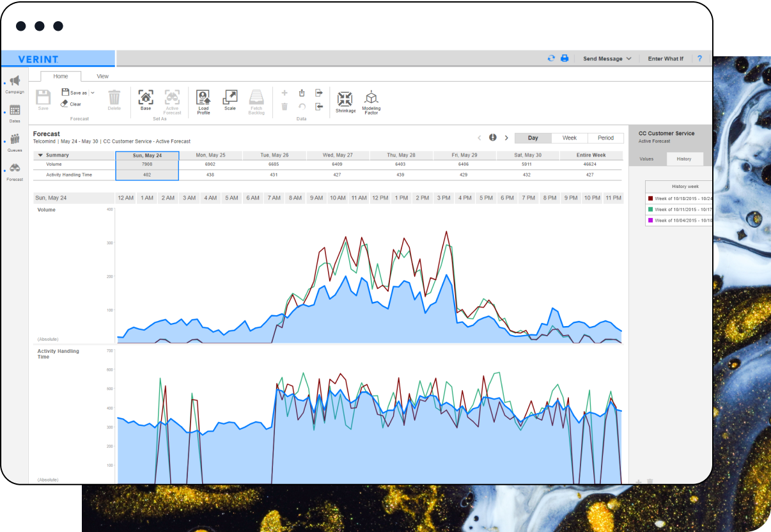This screenshot has width=771, height=532.
Task: Open the Values tab in side panel
Action: pyautogui.click(x=646, y=159)
